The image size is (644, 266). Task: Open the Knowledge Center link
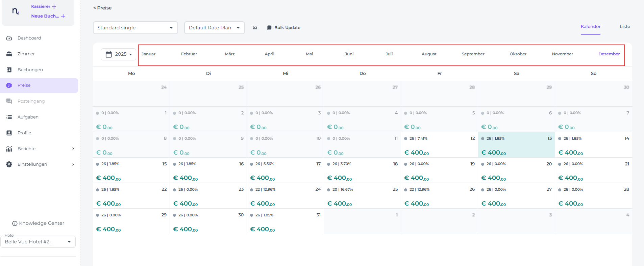tap(38, 223)
